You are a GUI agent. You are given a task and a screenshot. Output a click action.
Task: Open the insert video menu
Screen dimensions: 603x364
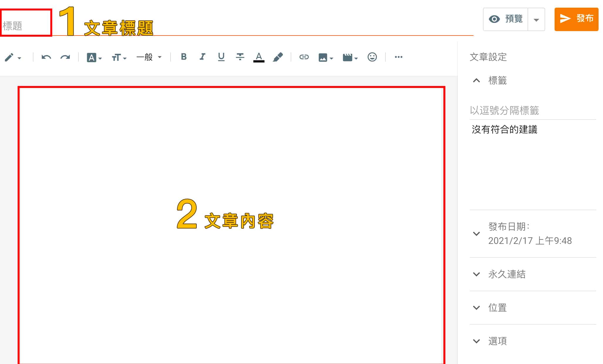[x=350, y=57]
